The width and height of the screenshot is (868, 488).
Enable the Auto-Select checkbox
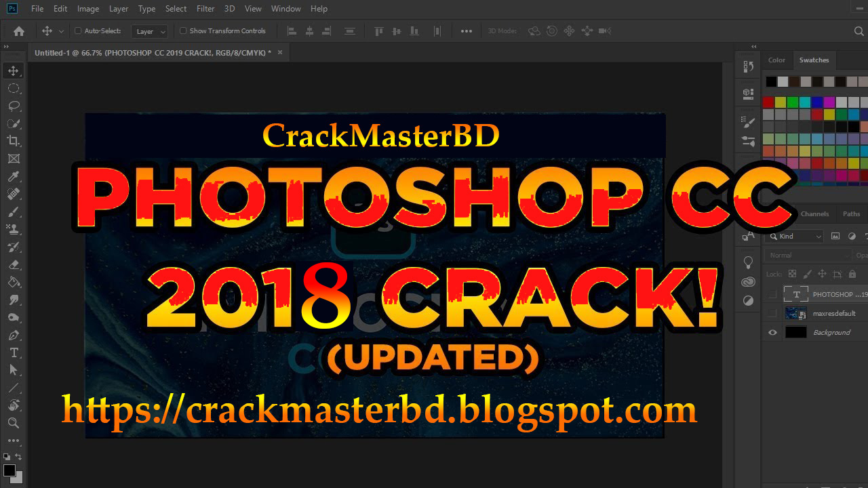coord(77,30)
